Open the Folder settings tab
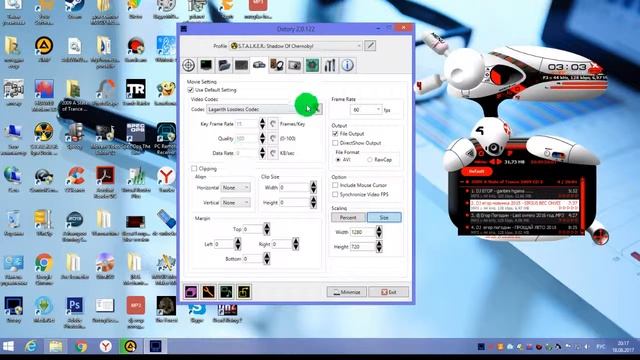This screenshot has height=360, width=640. pos(224,65)
